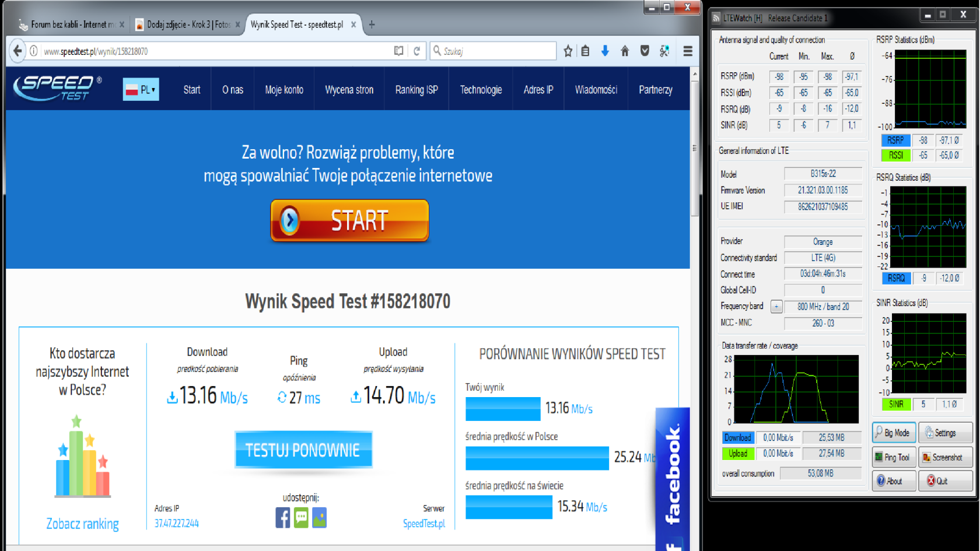Toggle RSRP graph legend
Viewport: 980px width, 551px height.
click(x=895, y=140)
